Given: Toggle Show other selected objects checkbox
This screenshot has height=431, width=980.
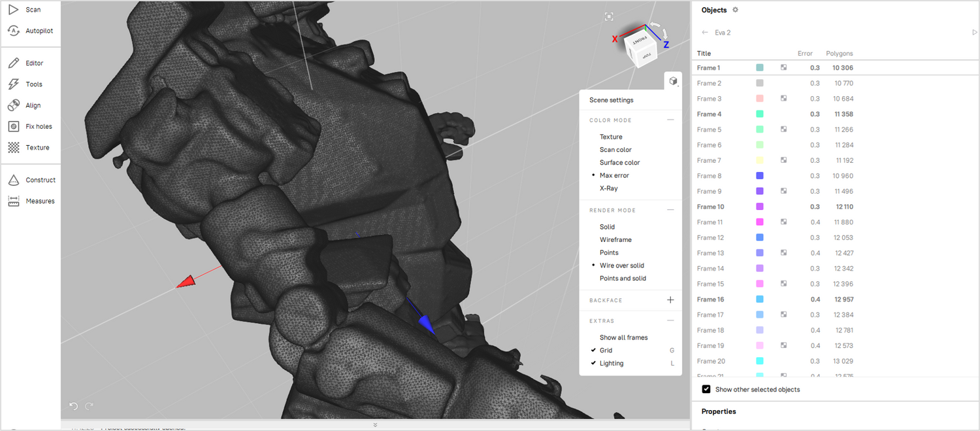Looking at the screenshot, I should click(x=706, y=389).
